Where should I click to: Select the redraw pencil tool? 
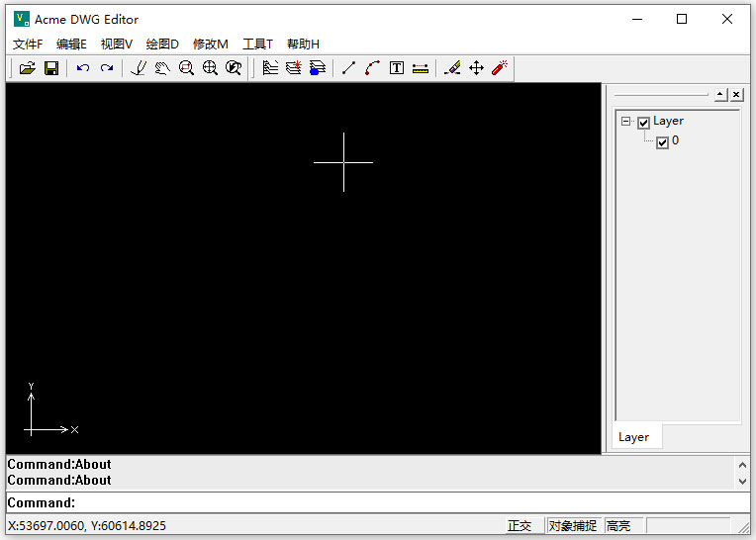click(139, 68)
